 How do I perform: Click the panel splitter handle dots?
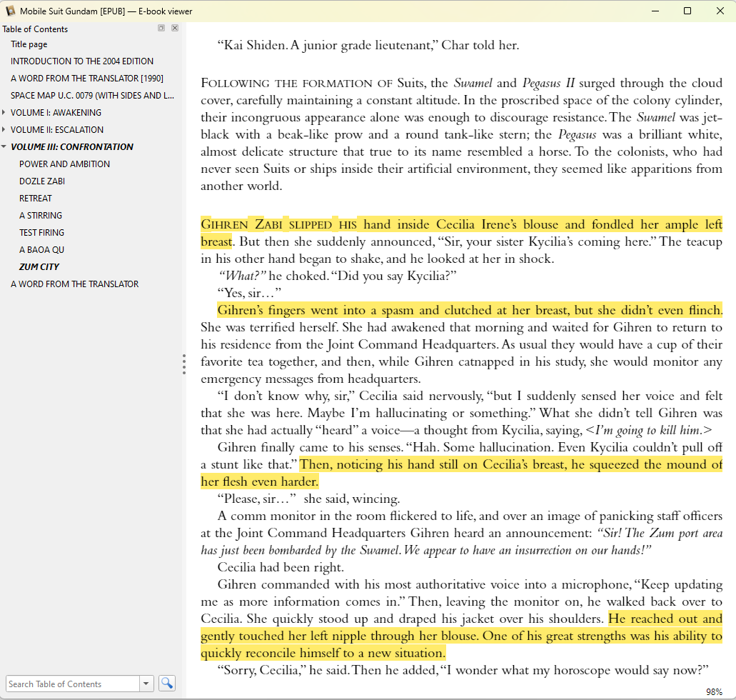184,364
